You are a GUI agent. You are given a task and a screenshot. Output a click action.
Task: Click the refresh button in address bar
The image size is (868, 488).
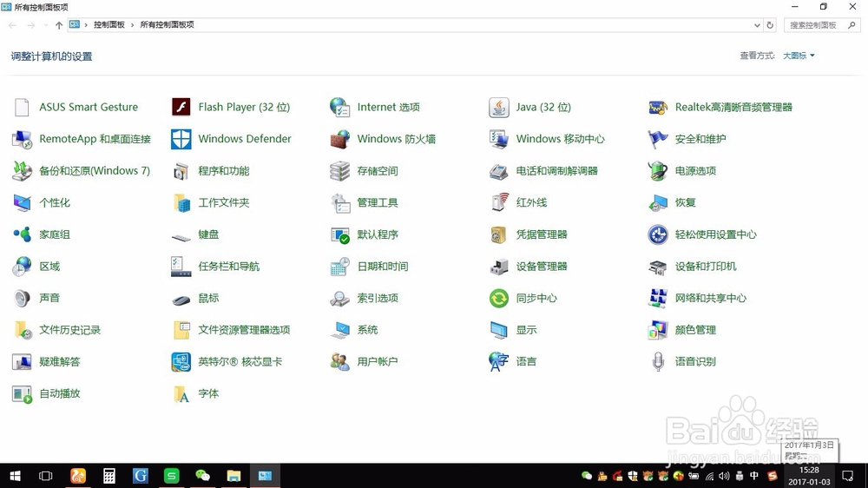(x=769, y=25)
